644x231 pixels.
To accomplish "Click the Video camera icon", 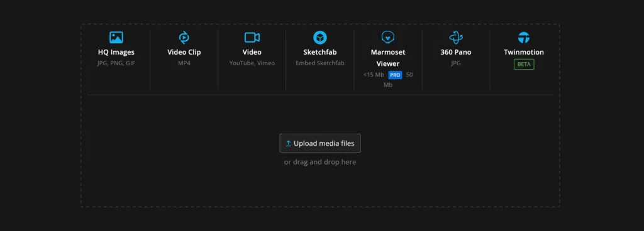I will [252, 38].
